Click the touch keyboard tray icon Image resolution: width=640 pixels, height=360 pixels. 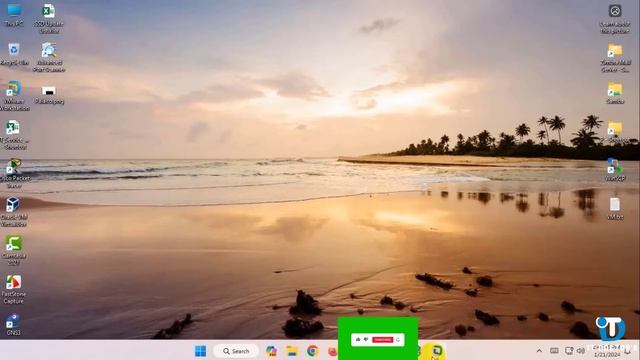click(x=554, y=351)
